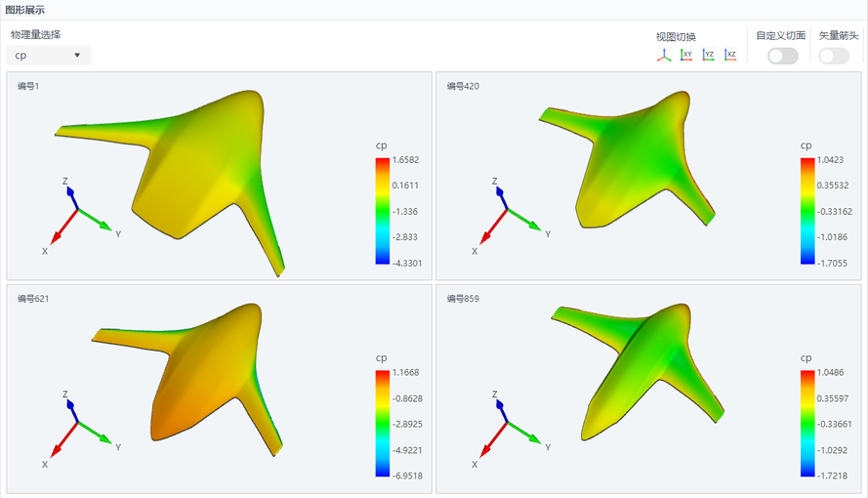Enable the 自定义切面 toggle switch
This screenshot has width=868, height=498.
pyautogui.click(x=783, y=56)
